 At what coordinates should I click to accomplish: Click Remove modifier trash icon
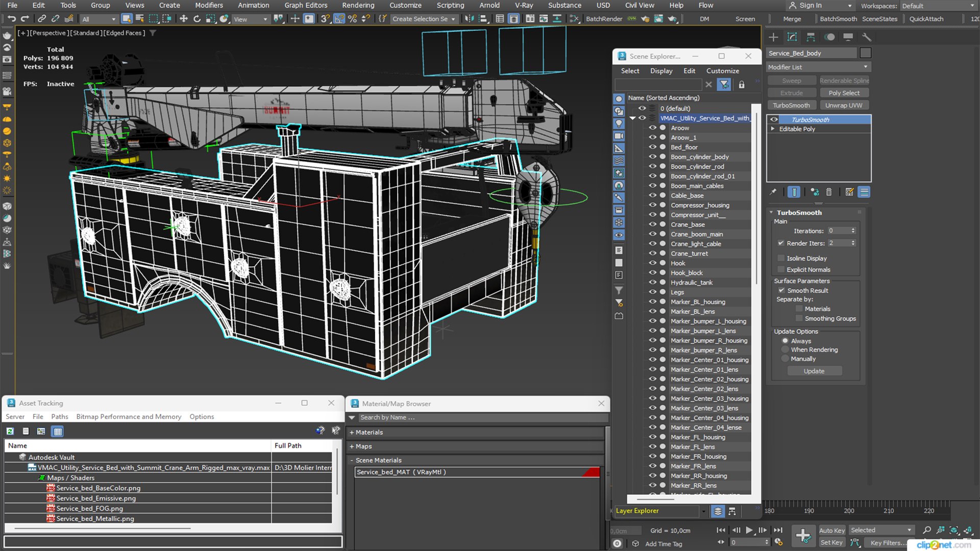click(x=829, y=192)
